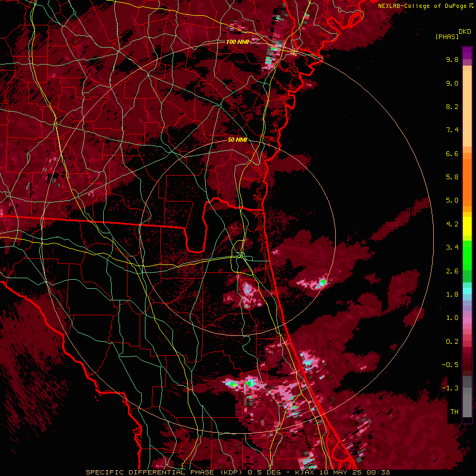This screenshot has height=476, width=476.
Task: Click the 0.2 scale value
Action: [x=452, y=342]
